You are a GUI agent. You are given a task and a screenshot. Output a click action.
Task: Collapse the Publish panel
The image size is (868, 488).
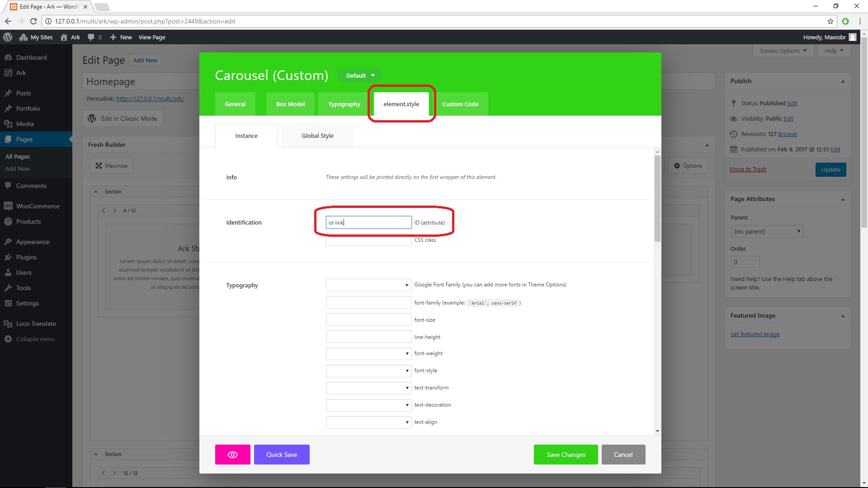point(843,81)
